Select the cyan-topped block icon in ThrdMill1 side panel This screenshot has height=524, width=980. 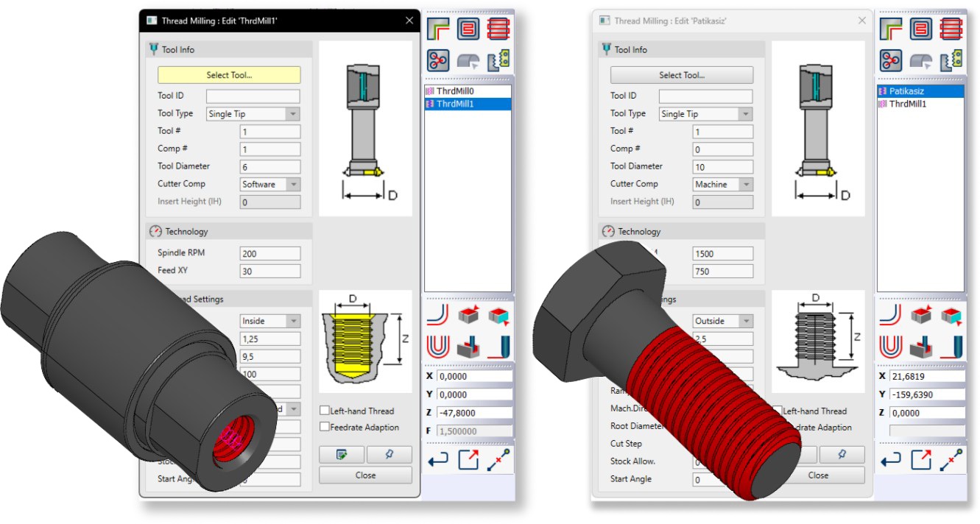click(x=500, y=316)
